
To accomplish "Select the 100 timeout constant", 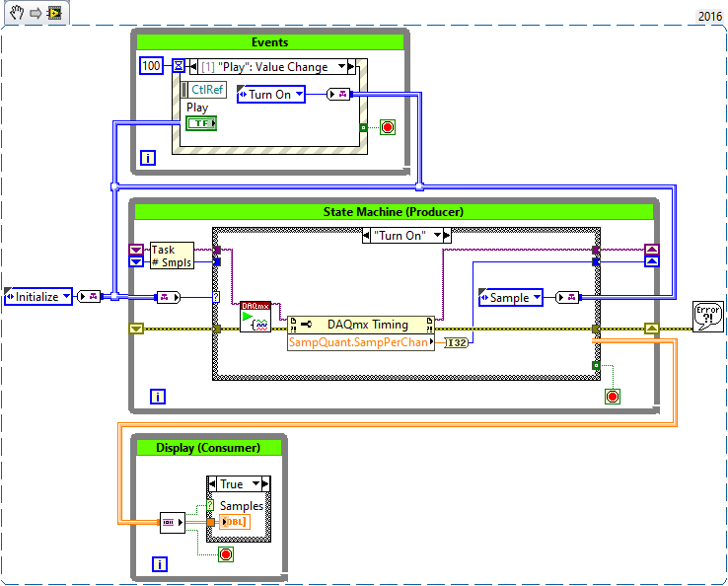I will coord(151,65).
